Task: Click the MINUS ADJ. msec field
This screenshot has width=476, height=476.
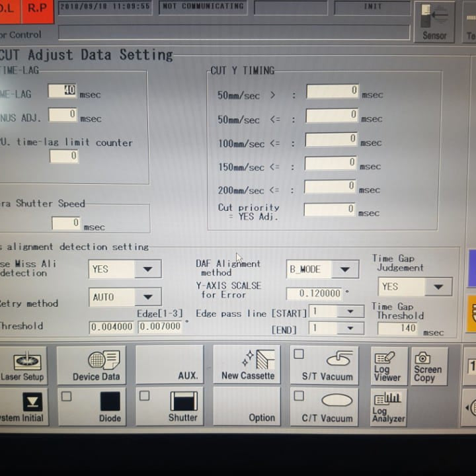Action: tap(63, 115)
